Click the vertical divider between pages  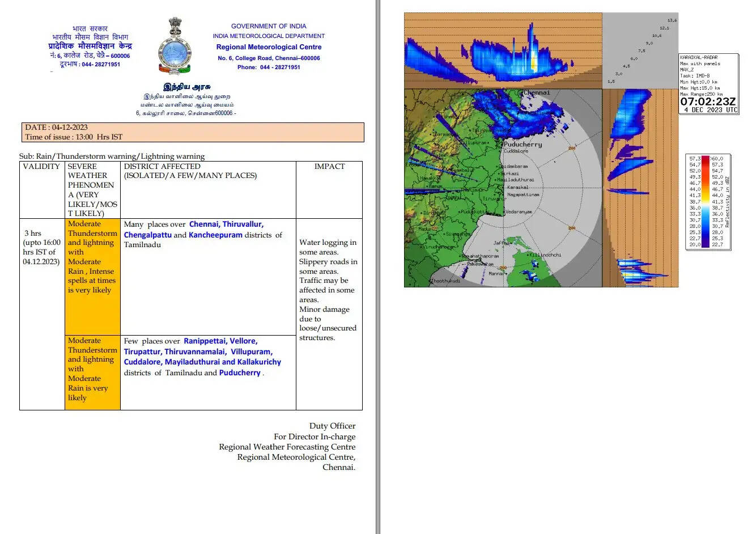tap(378, 267)
